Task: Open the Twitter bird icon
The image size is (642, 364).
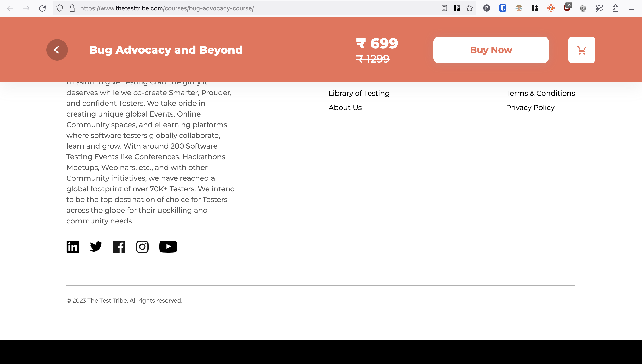Action: [x=96, y=247]
